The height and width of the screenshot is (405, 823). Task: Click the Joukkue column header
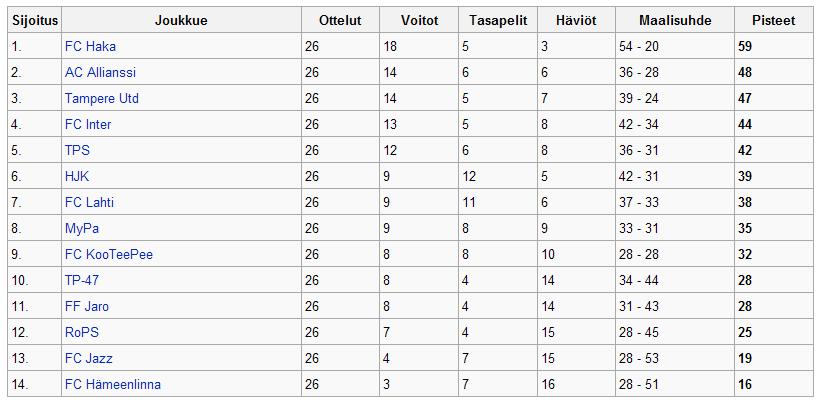[x=181, y=20]
